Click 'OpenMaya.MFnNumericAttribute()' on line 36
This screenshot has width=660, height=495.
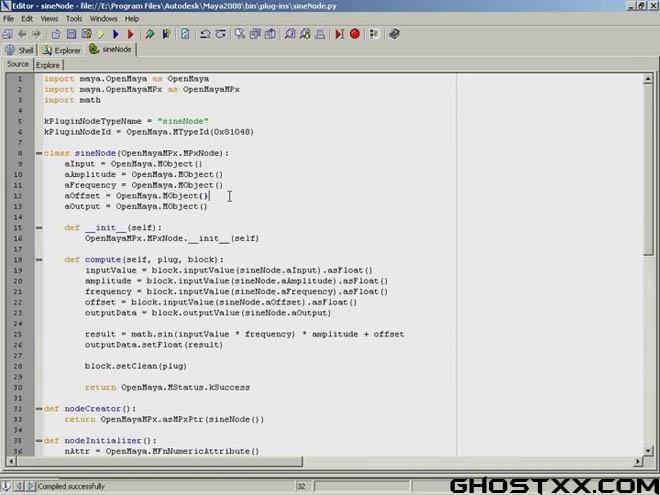(x=182, y=451)
